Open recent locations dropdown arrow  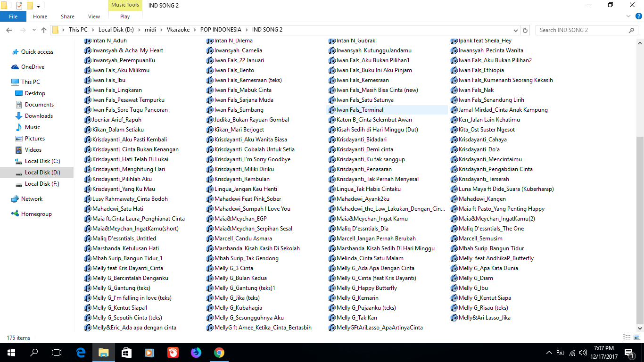(x=34, y=30)
